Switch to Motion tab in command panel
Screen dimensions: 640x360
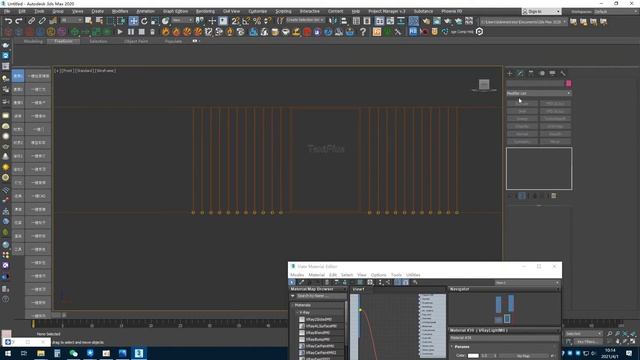(x=542, y=73)
